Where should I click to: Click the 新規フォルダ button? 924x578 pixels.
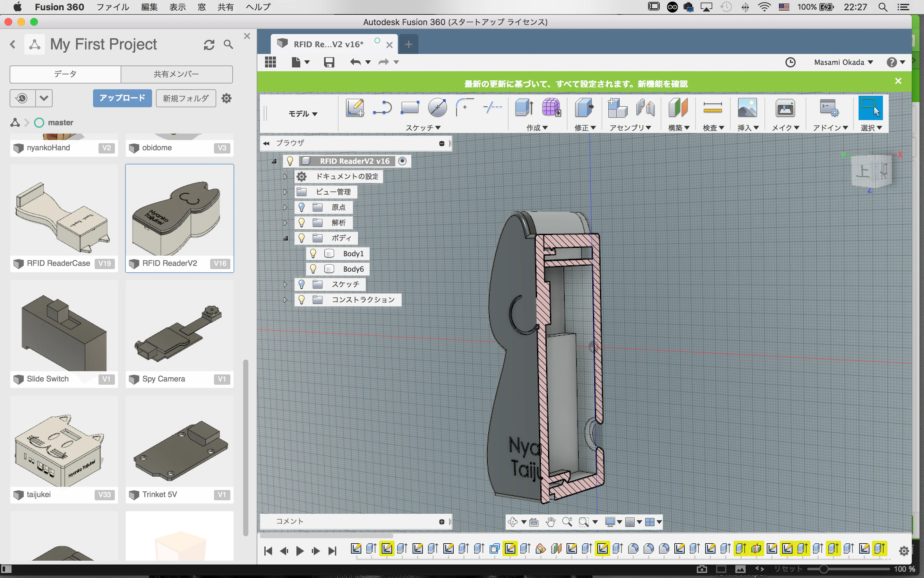[186, 98]
